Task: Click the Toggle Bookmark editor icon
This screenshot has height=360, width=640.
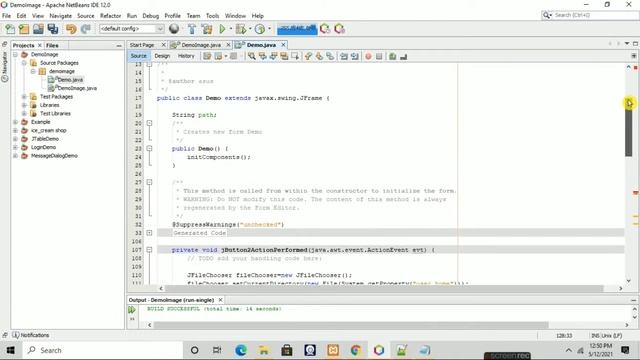Action: tap(330, 56)
